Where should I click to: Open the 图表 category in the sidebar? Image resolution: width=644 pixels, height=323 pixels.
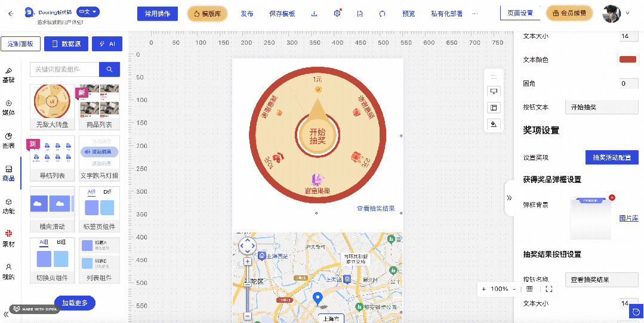pyautogui.click(x=8, y=141)
